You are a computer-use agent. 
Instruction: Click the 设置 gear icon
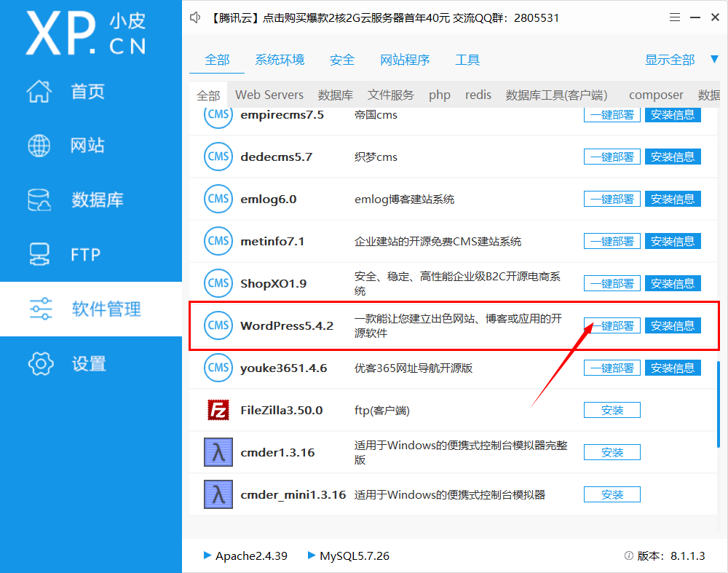pos(41,363)
